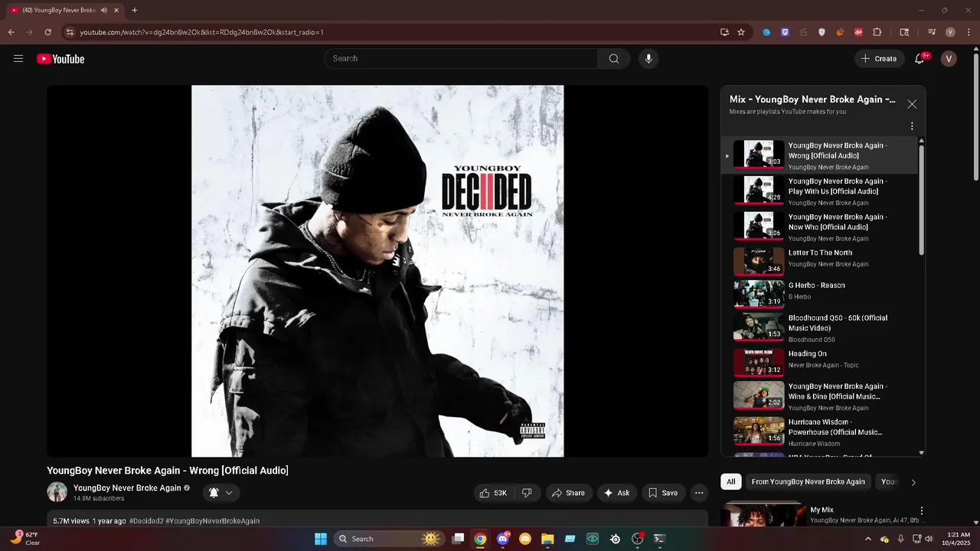The width and height of the screenshot is (980, 551).
Task: Open My Mix three-dot menu
Action: (922, 510)
